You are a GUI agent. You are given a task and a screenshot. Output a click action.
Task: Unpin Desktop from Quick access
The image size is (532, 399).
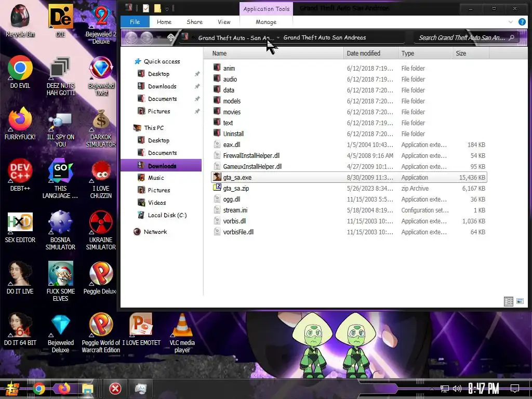coord(197,74)
